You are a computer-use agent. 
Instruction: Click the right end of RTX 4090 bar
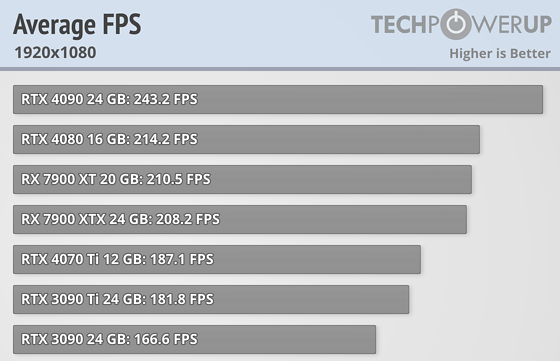coord(540,99)
